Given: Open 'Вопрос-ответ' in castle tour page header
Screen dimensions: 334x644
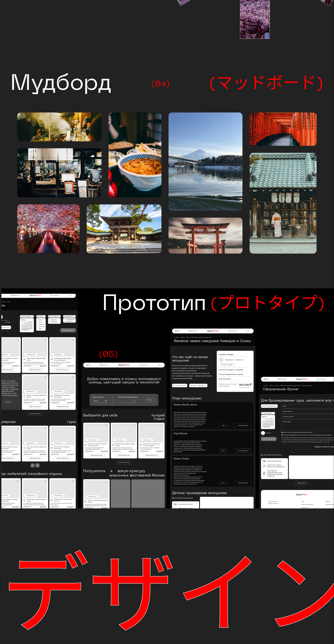Looking at the screenshot, I should 193,331.
